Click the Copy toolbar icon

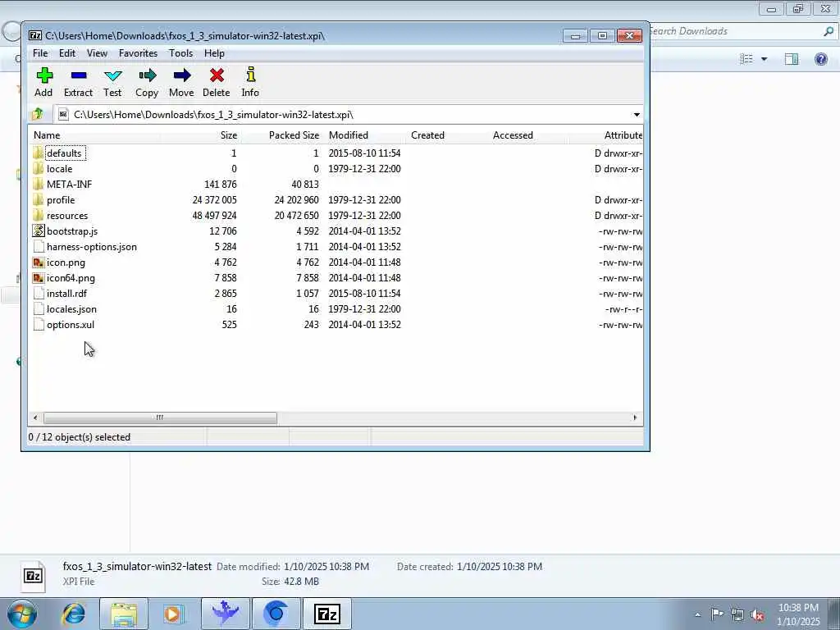tap(148, 75)
